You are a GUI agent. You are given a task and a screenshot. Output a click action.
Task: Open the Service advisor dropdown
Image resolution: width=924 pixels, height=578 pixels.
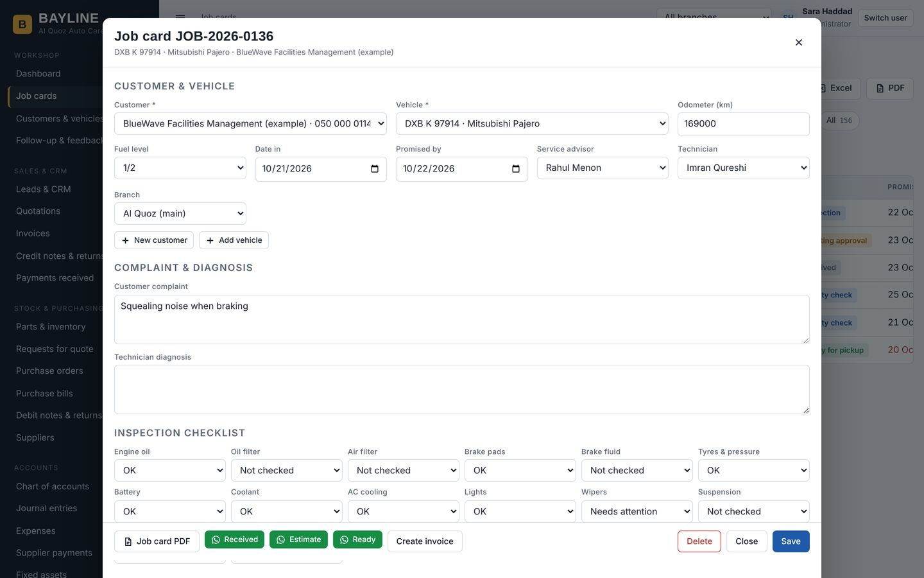(x=603, y=168)
